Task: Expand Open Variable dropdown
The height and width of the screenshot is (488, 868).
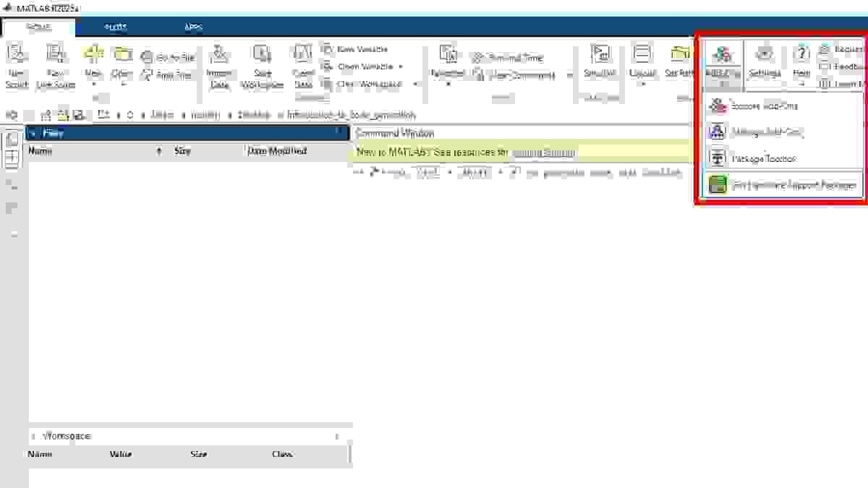Action: pyautogui.click(x=399, y=67)
